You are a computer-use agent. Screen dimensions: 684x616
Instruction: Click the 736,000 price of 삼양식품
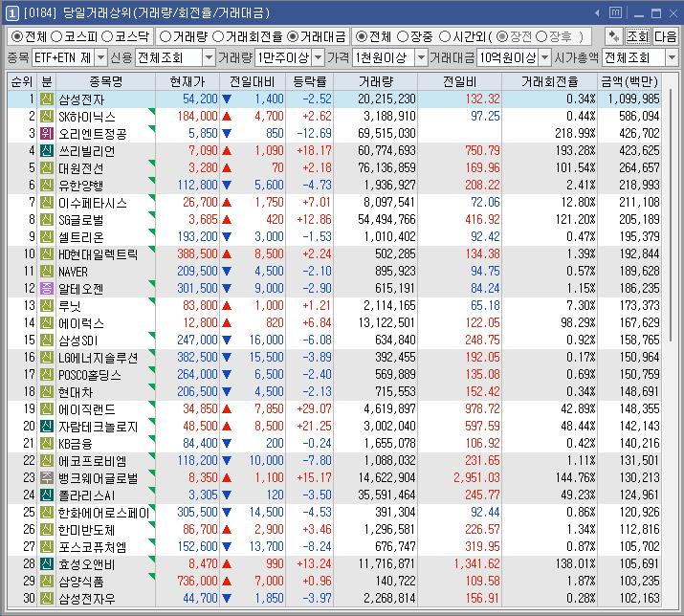(x=197, y=581)
